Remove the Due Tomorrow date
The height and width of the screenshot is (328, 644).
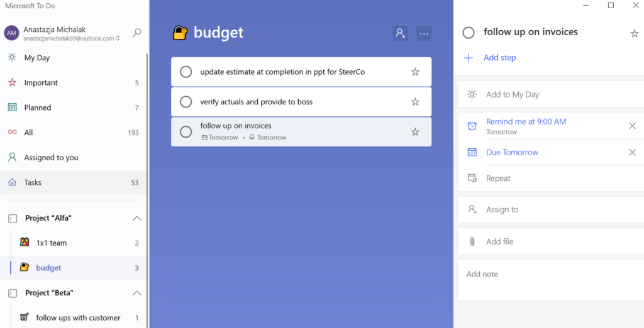[x=632, y=152]
